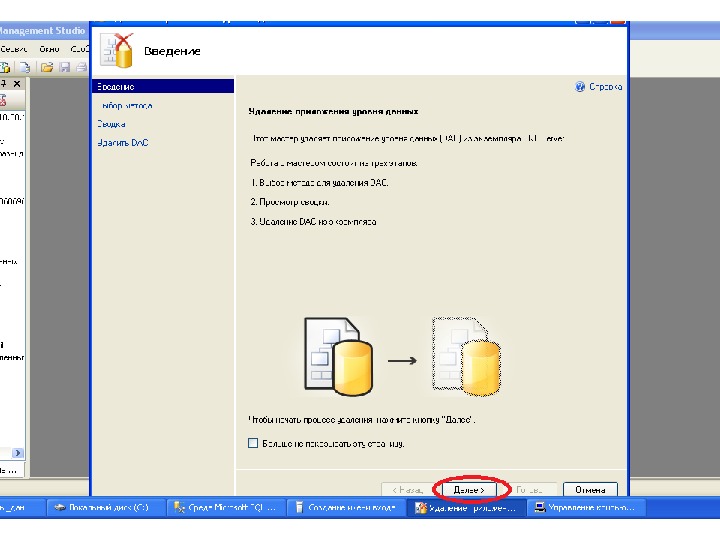Click the wizard page bold section title
The image size is (720, 540).
pyautogui.click(x=333, y=112)
